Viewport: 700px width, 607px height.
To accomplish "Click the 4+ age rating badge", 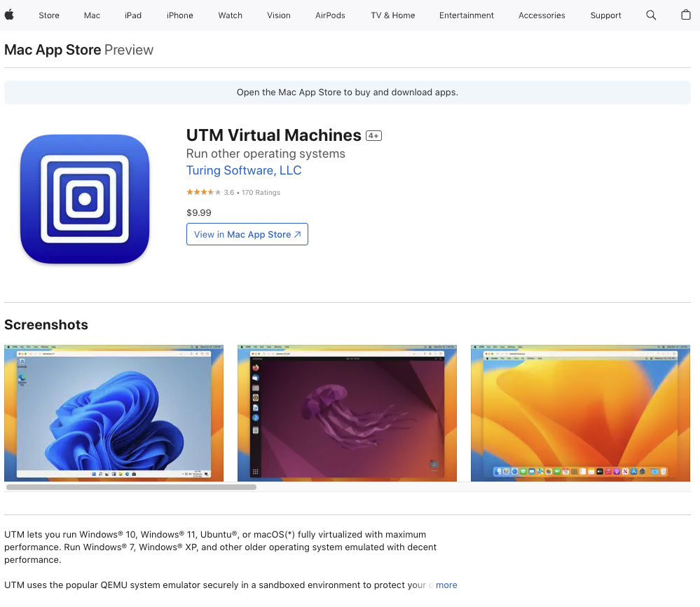I will coord(373,135).
